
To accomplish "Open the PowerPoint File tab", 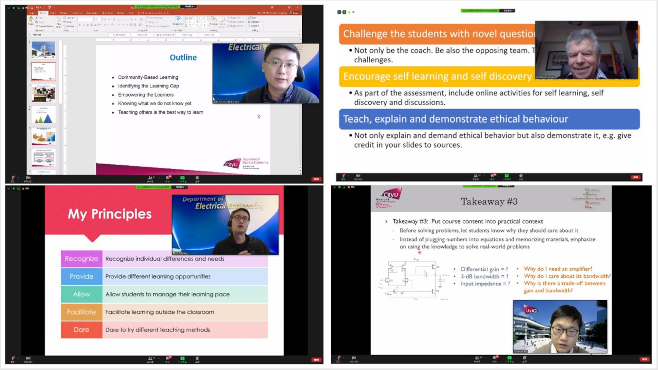I will tap(32, 13).
